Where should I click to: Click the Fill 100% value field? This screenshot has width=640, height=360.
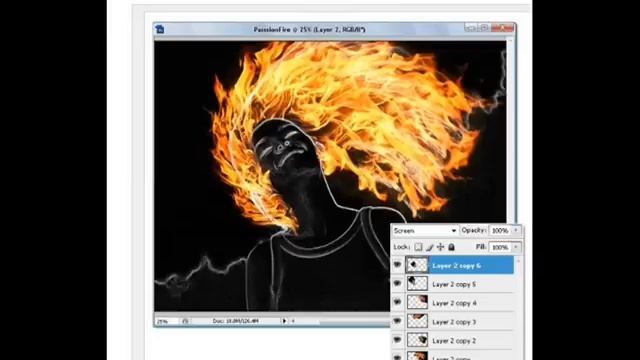pos(500,247)
